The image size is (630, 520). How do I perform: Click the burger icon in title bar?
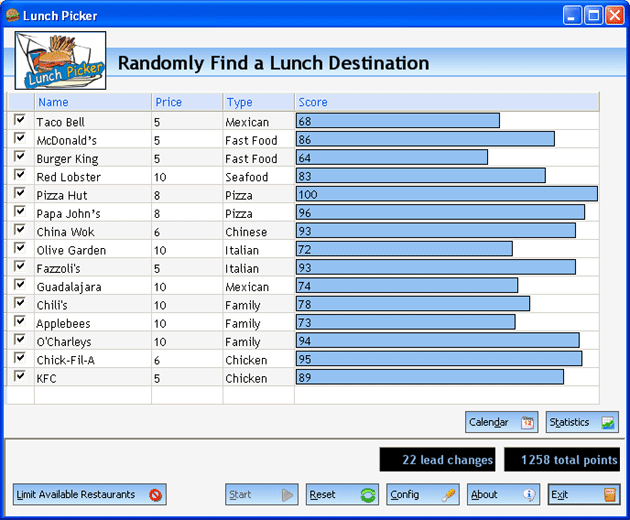[12, 15]
